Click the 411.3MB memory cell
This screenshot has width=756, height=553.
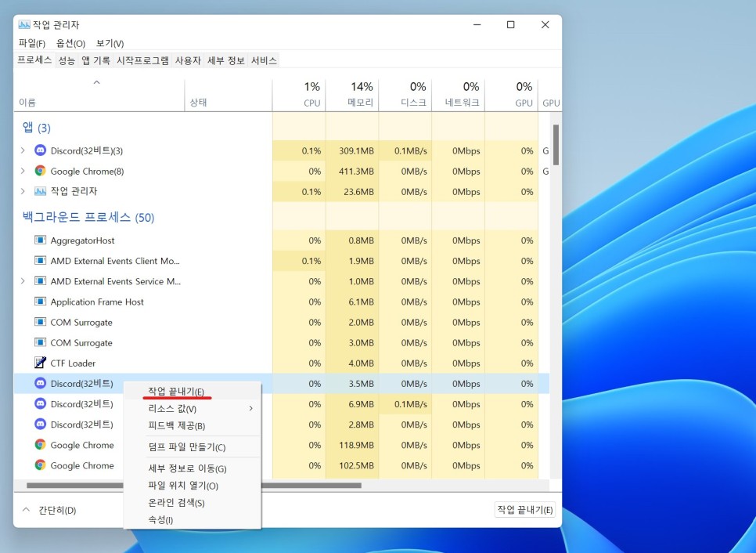tap(352, 171)
